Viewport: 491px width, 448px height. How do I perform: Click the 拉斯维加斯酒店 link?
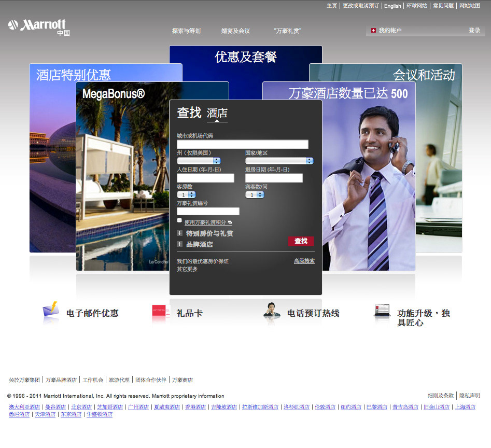(x=260, y=407)
